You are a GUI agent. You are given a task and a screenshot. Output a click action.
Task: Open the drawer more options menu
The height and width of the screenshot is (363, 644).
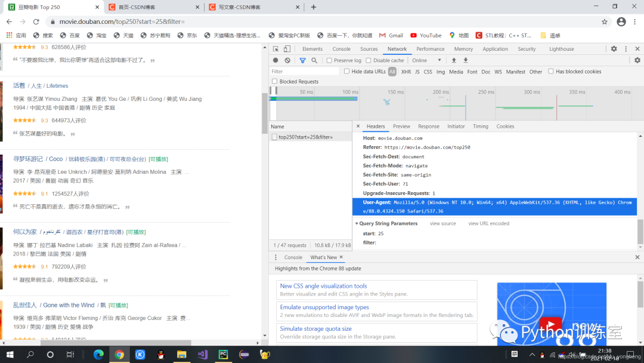click(275, 257)
